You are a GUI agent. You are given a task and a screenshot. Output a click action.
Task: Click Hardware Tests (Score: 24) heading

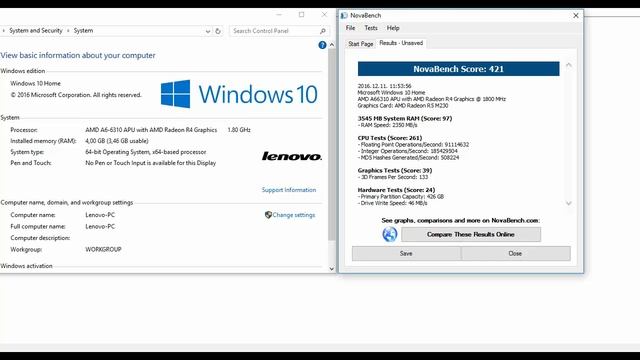click(396, 190)
